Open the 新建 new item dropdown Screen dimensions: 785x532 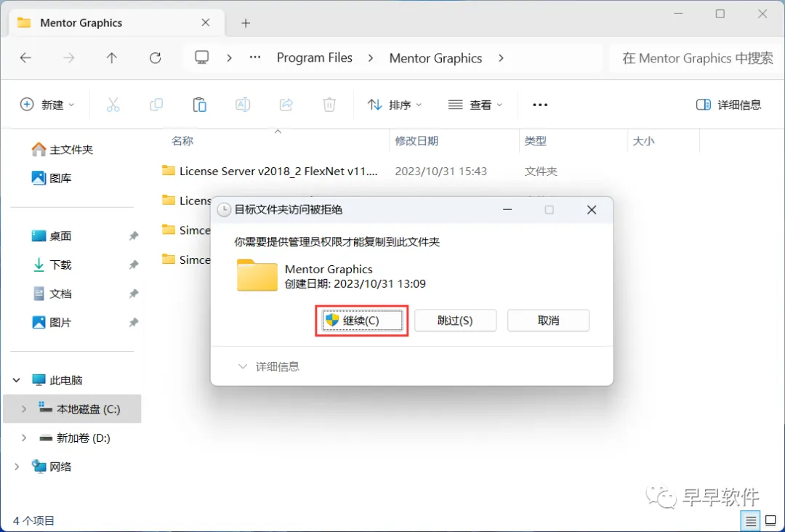point(47,105)
